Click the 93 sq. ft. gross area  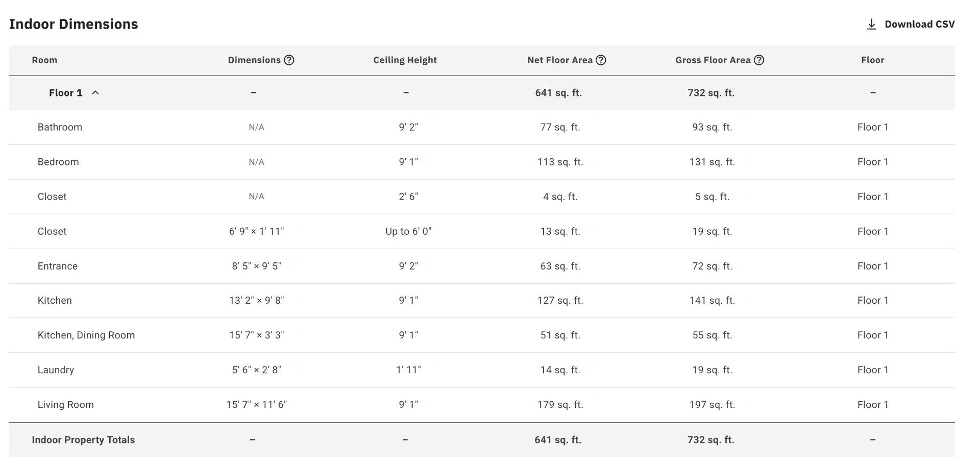coord(712,127)
